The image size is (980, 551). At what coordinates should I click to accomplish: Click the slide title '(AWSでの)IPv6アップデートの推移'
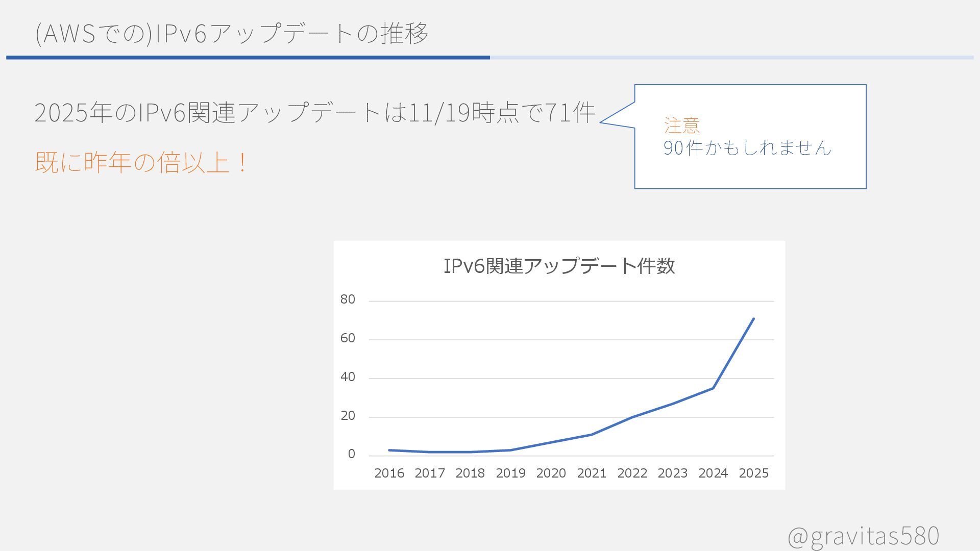pos(231,34)
